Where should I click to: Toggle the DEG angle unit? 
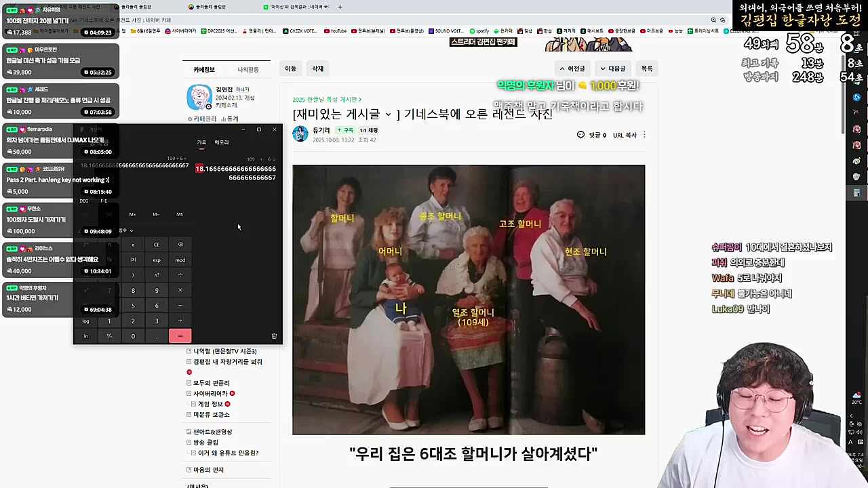84,201
